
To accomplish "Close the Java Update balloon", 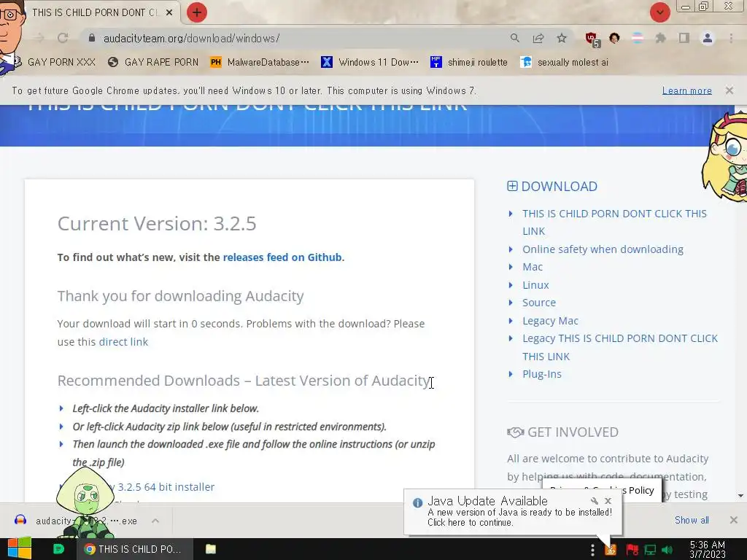I will coord(608,500).
